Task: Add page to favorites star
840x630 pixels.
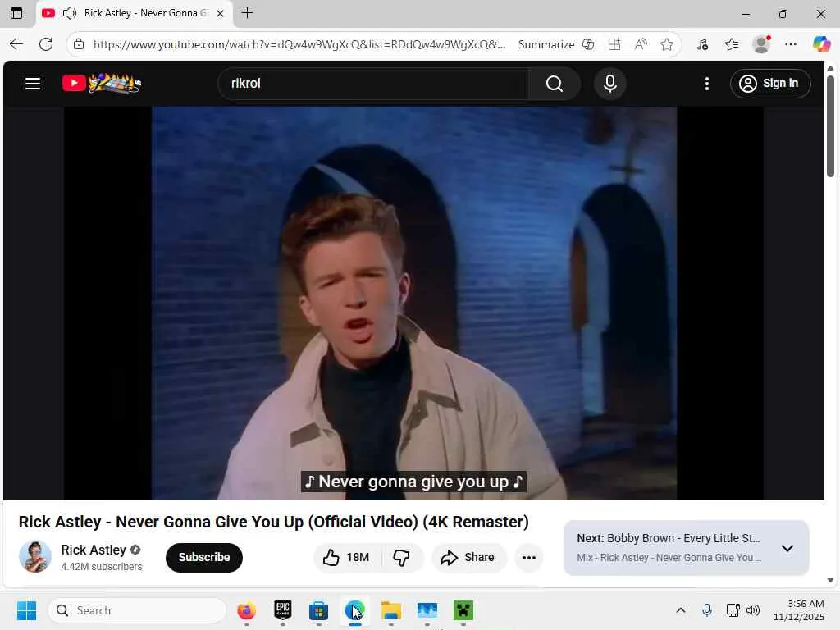Action: (666, 44)
